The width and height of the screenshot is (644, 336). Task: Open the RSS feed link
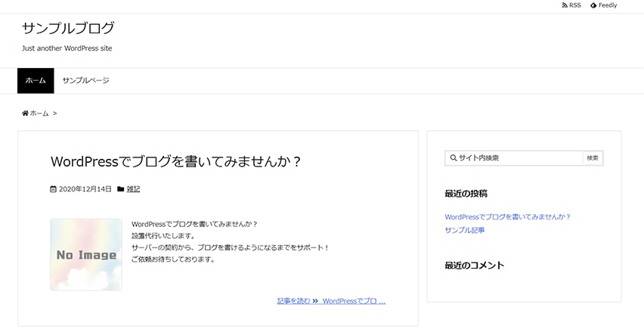(571, 5)
